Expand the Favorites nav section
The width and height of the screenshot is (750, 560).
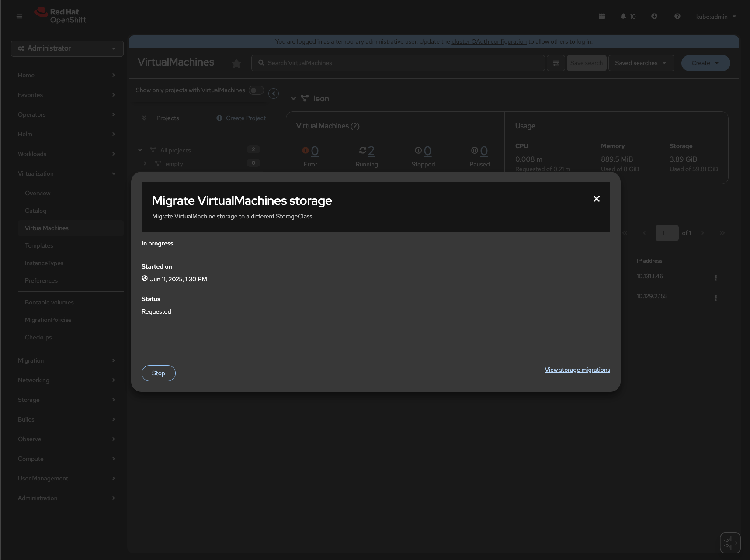(67, 95)
